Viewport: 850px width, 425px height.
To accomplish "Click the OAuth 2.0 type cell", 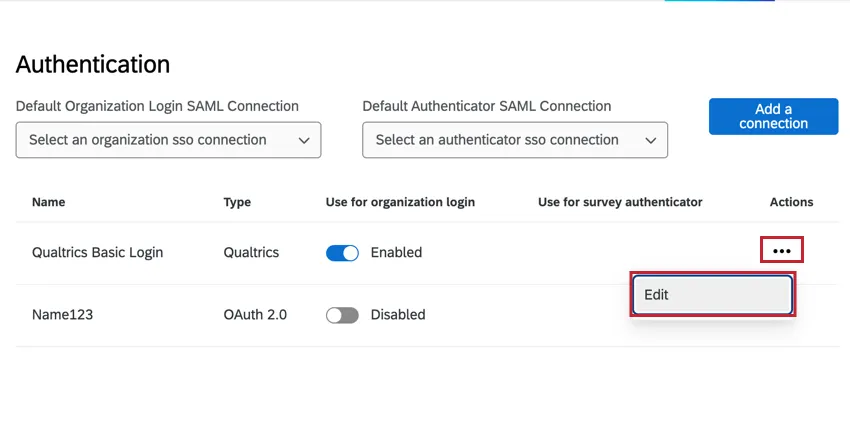I will coord(255,315).
